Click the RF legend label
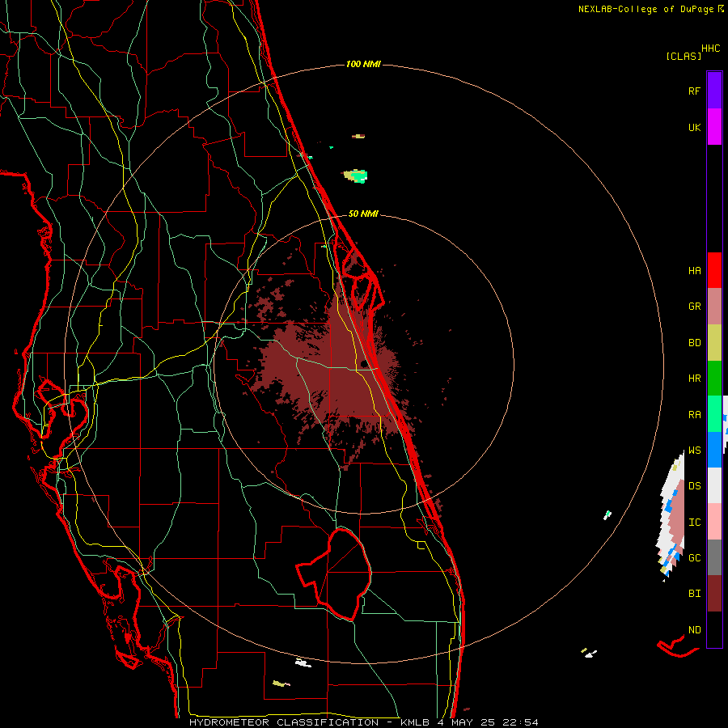 (694, 91)
